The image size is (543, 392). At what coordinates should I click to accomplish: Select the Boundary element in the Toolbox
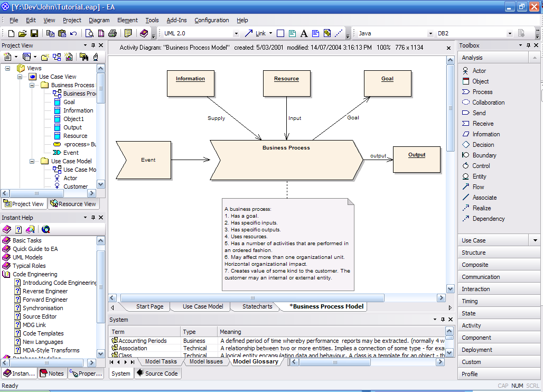click(479, 155)
